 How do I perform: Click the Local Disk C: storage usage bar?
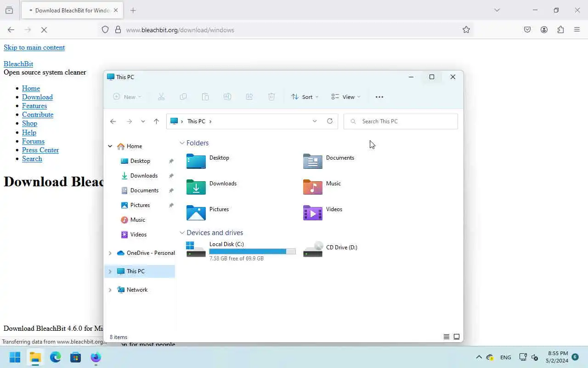click(x=252, y=252)
